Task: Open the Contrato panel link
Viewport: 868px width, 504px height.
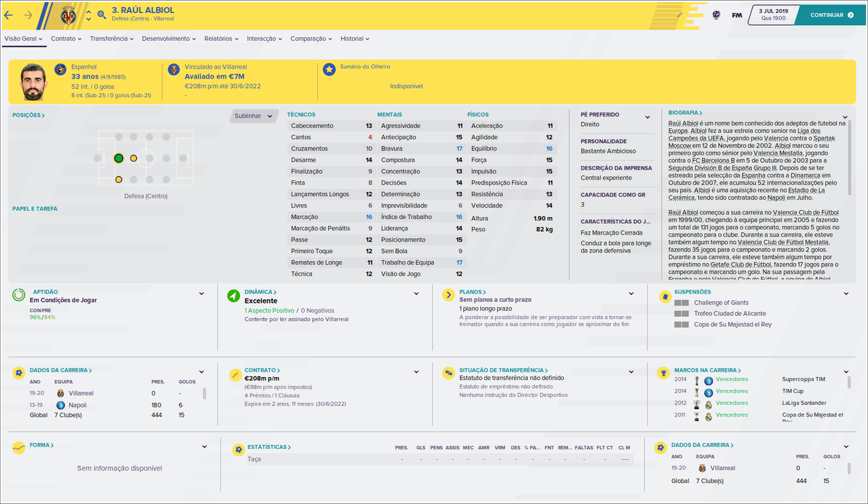Action: pos(262,370)
